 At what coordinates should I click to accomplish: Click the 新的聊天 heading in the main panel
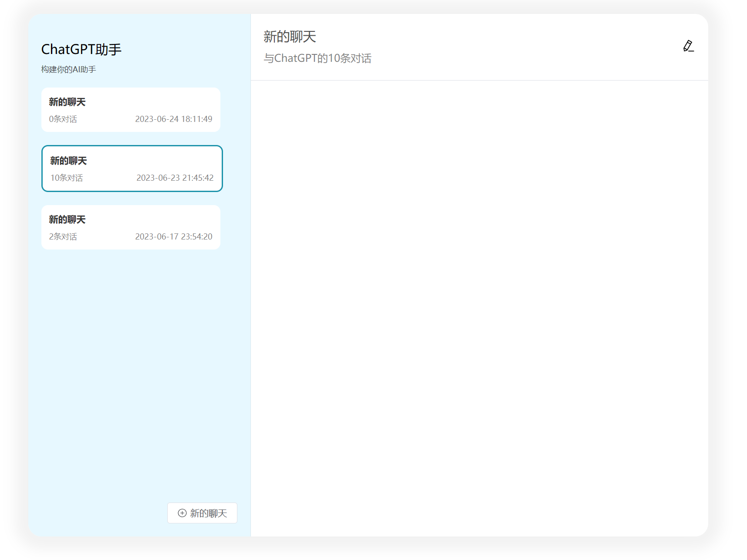(290, 37)
